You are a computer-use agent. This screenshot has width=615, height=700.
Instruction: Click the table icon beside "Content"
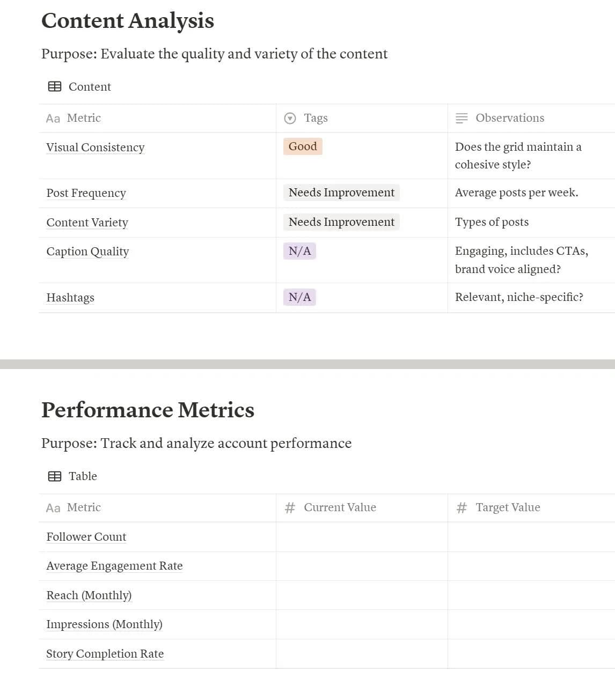[x=54, y=86]
